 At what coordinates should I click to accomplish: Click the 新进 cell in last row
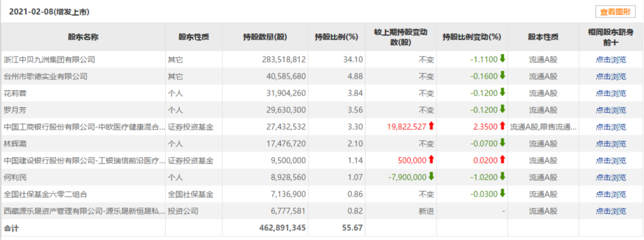426,211
